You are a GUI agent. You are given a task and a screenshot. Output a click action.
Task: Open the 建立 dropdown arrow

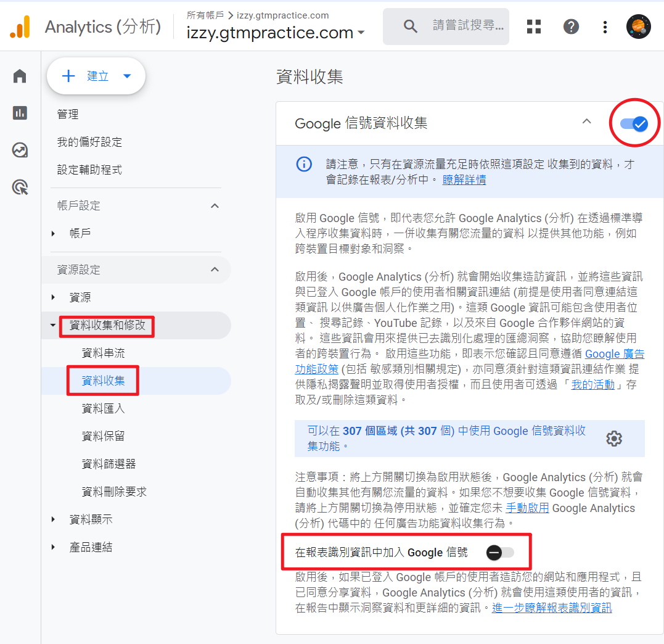126,76
